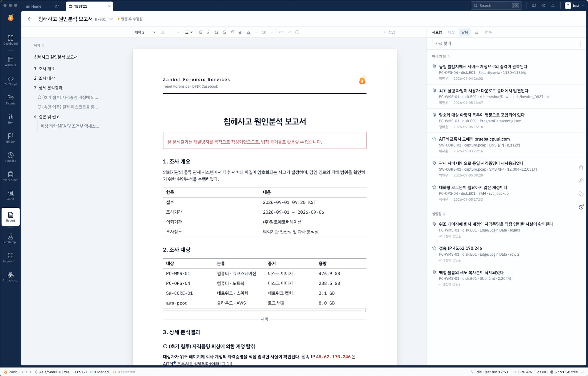Open the notifications bell

pos(553,6)
